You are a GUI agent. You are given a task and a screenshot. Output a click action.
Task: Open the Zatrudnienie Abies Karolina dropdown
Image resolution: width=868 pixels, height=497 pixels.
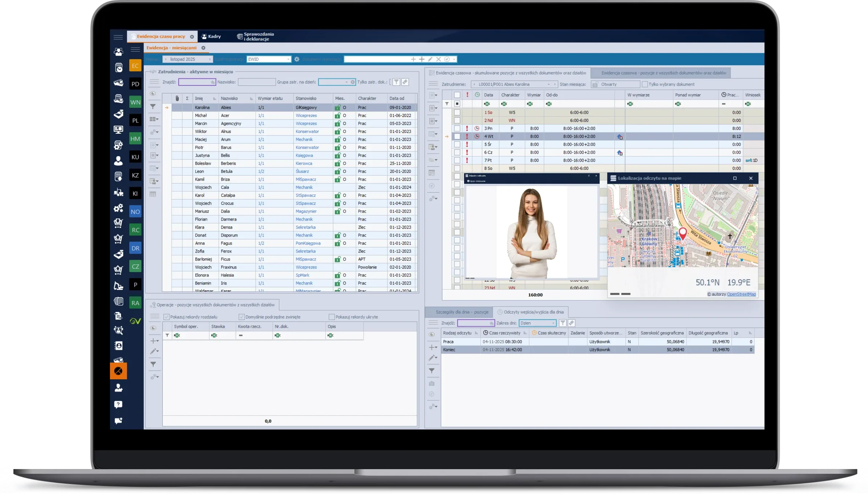tap(548, 84)
